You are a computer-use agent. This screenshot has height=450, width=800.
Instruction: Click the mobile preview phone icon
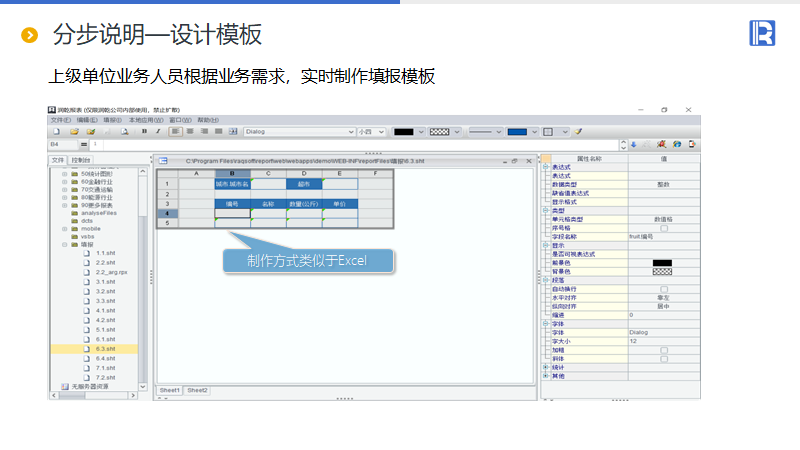pyautogui.click(x=692, y=144)
